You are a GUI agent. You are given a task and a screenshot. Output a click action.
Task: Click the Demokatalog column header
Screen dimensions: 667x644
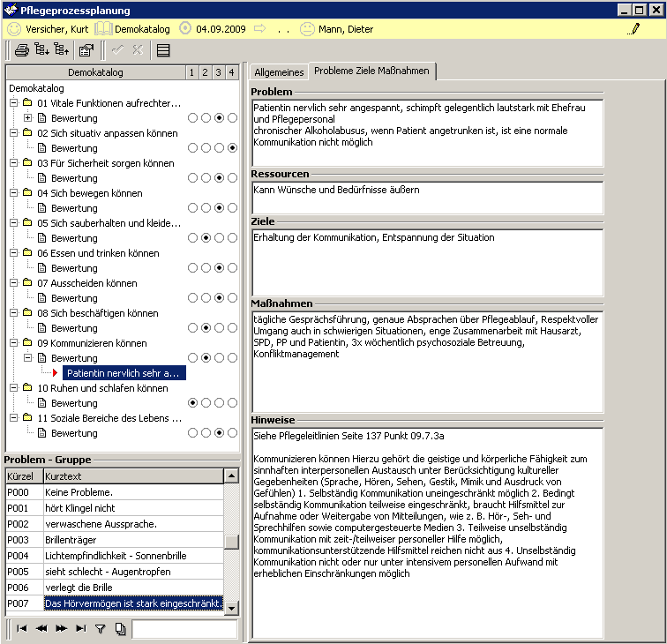95,72
